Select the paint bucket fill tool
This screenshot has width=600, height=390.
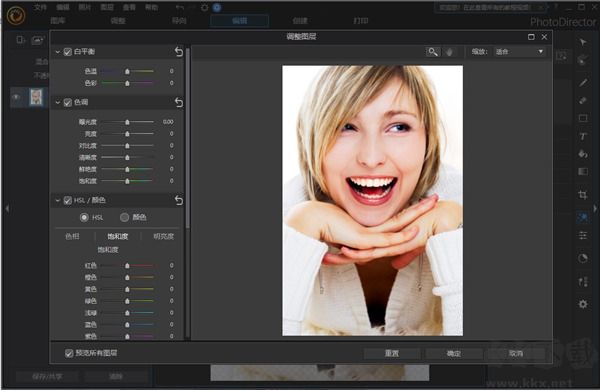point(583,154)
